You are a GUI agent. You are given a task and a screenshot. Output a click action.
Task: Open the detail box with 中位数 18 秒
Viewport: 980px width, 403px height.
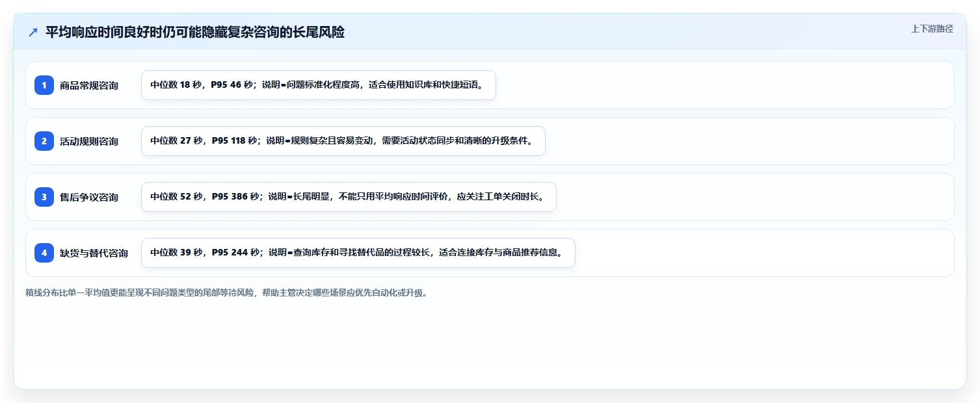(x=319, y=85)
